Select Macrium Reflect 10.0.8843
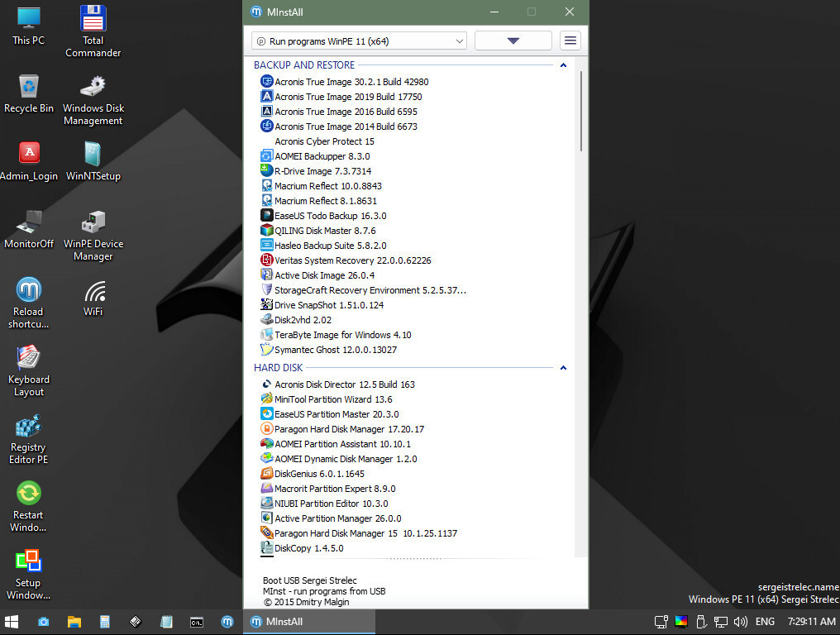 [328, 186]
